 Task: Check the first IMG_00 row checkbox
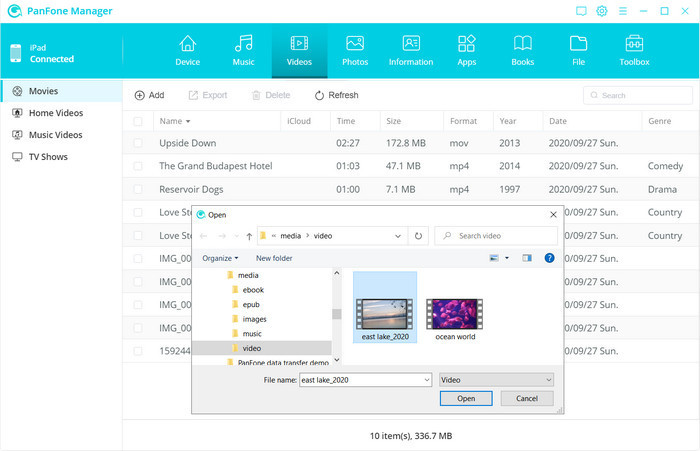pyautogui.click(x=138, y=259)
